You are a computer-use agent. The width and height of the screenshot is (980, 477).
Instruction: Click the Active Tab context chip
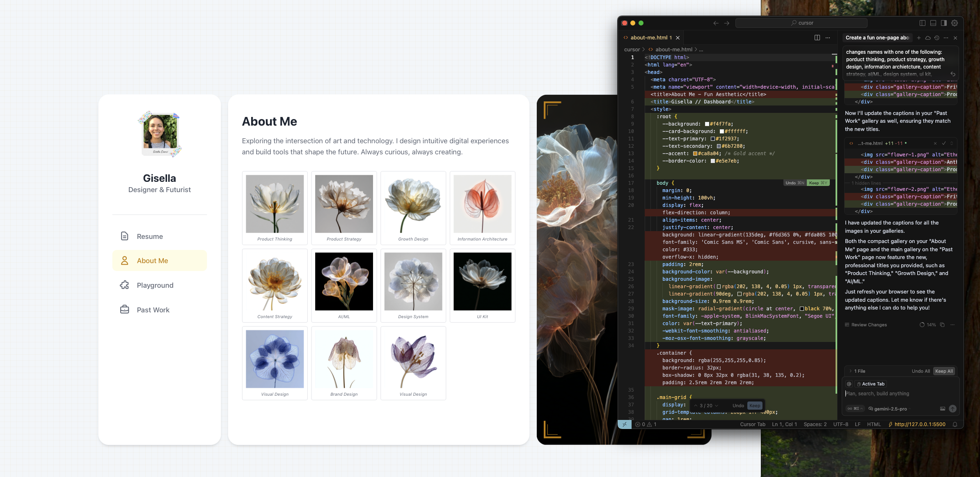click(870, 384)
